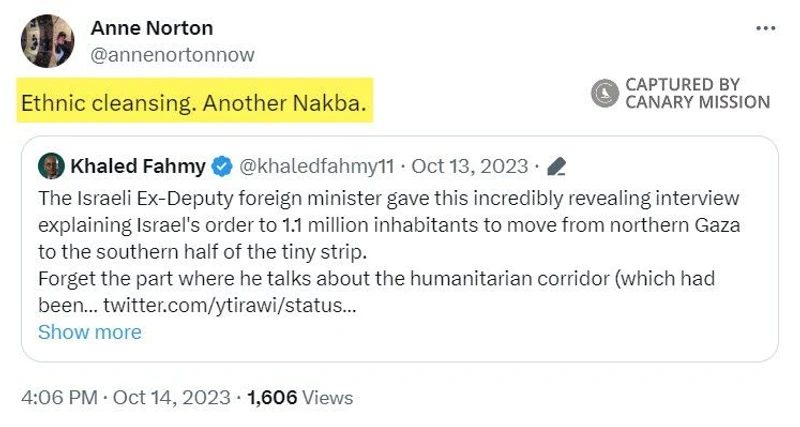Click Khaled Fahmy's small profile picture

click(51, 165)
